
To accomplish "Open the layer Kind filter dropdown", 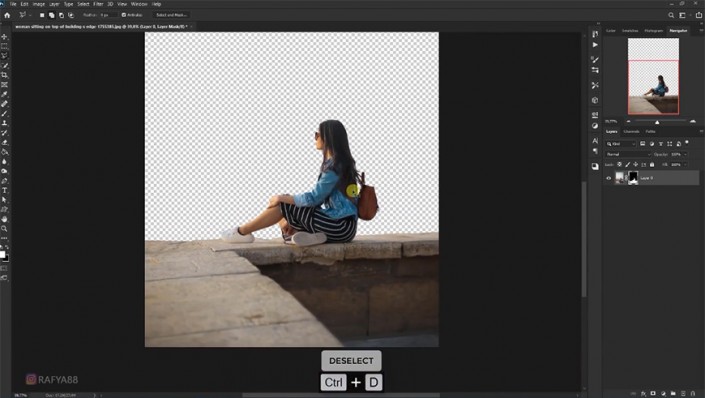I will click(x=620, y=144).
